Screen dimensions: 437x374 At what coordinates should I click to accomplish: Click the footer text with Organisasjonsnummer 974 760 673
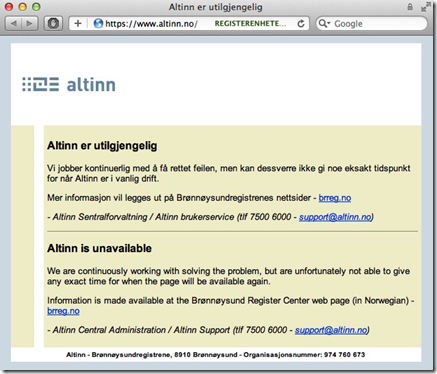(215, 355)
